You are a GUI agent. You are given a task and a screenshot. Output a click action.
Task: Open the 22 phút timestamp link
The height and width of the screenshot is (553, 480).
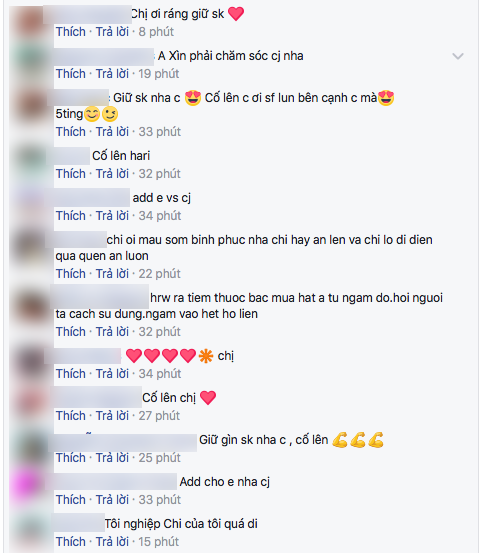[x=159, y=273]
